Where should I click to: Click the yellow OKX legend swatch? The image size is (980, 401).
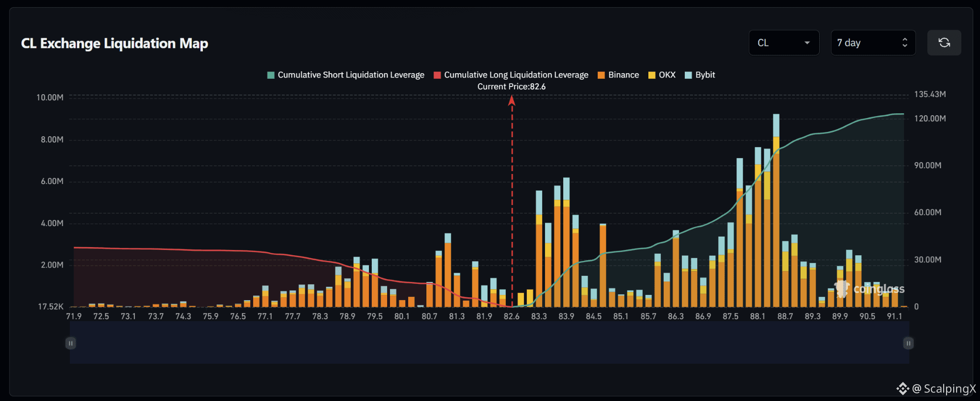click(652, 75)
